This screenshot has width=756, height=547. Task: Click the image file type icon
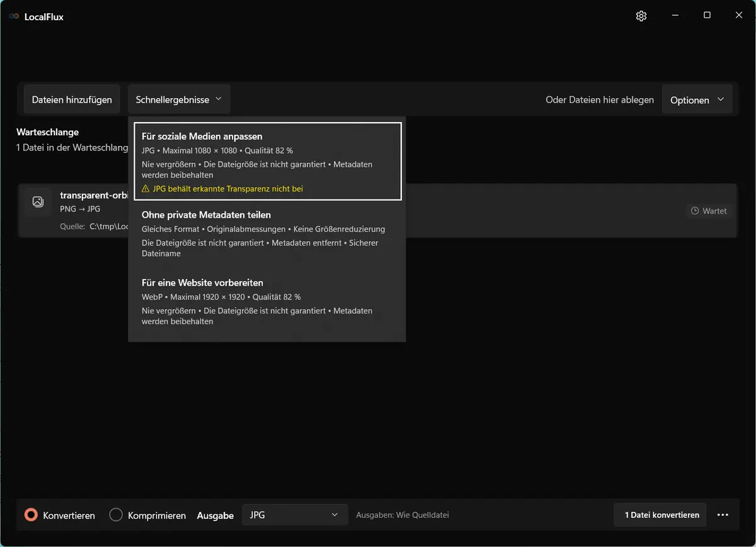point(38,202)
